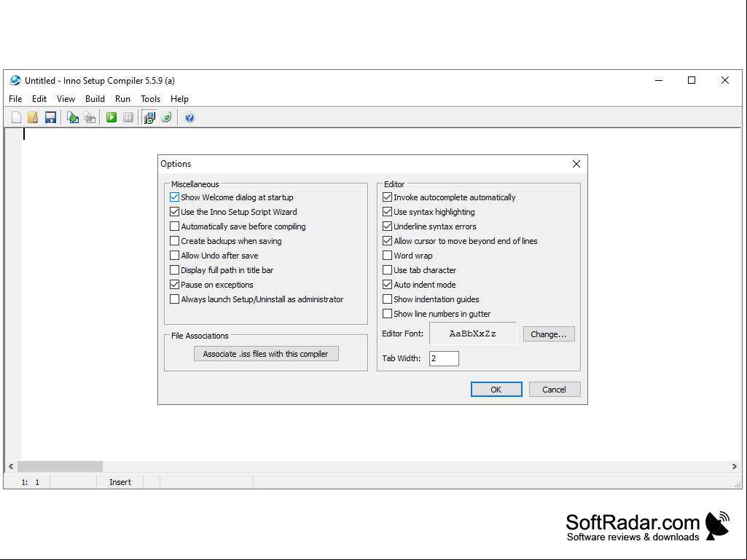Click the Pause toolbar icon

tap(128, 118)
